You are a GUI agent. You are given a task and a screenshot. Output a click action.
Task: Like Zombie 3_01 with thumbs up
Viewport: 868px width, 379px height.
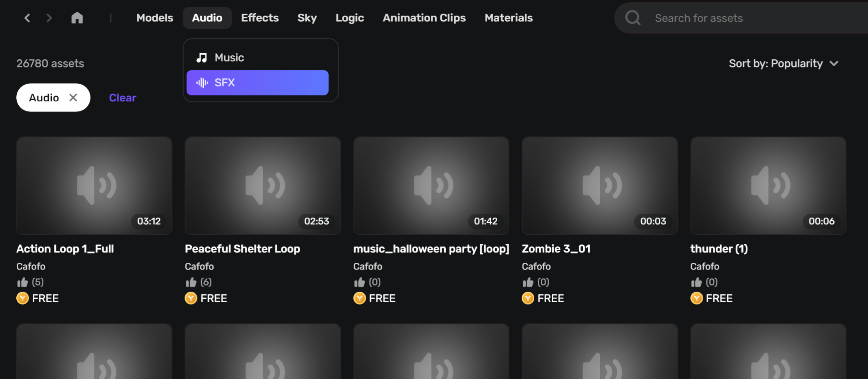click(528, 282)
